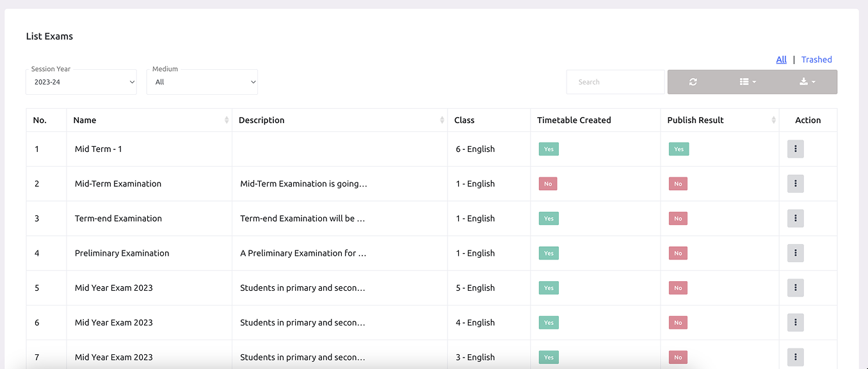Expand the Medium dropdown

(202, 82)
